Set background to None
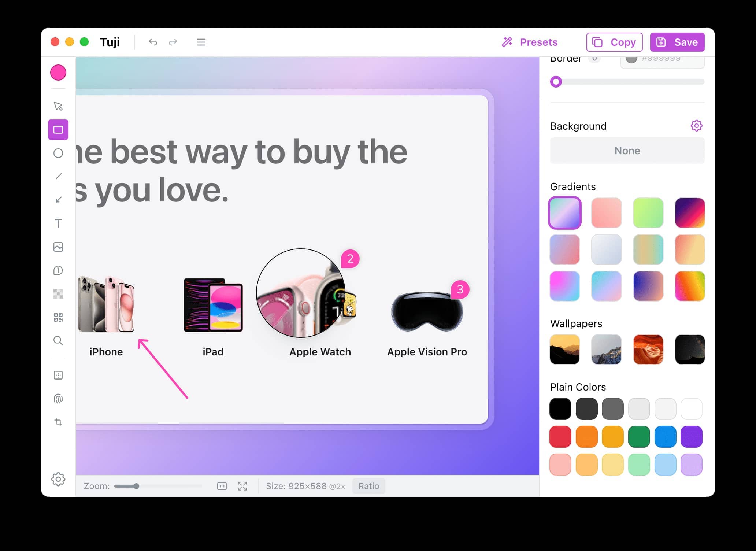This screenshot has height=551, width=756. point(627,151)
